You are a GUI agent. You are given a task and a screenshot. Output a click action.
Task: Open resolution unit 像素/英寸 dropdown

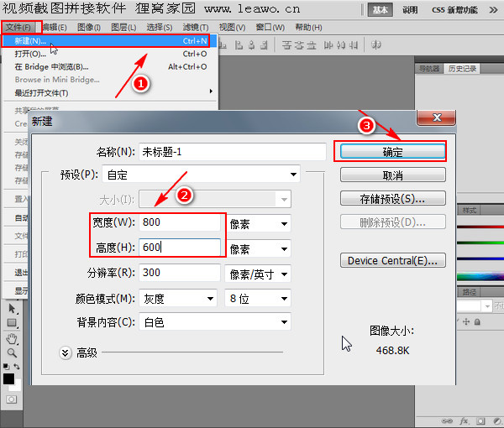258,274
